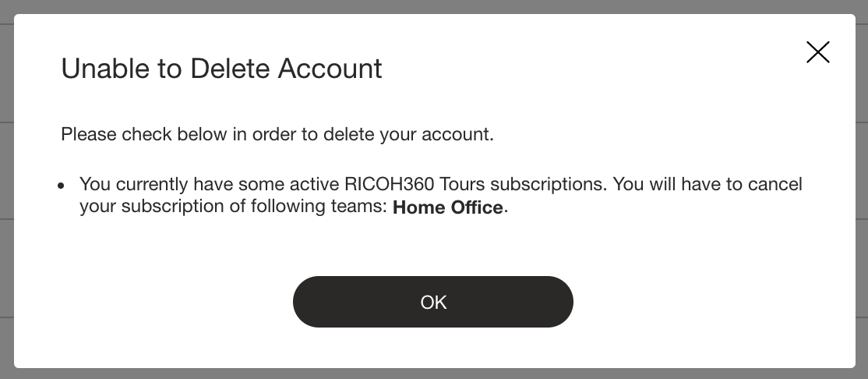The width and height of the screenshot is (868, 379).
Task: Click "delete your account" in the instruction
Action: 408,134
